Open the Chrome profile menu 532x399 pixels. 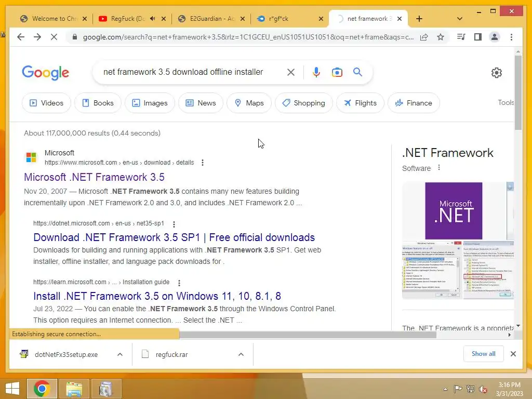pos(495,37)
